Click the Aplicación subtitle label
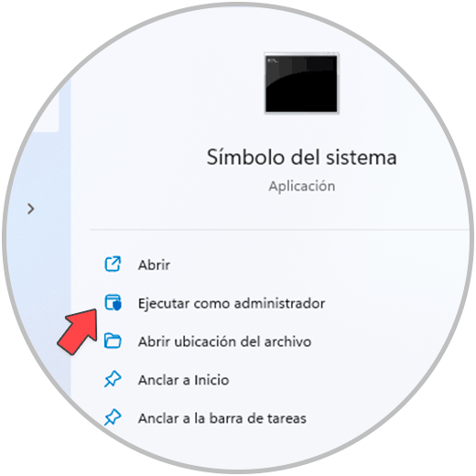 [x=302, y=186]
